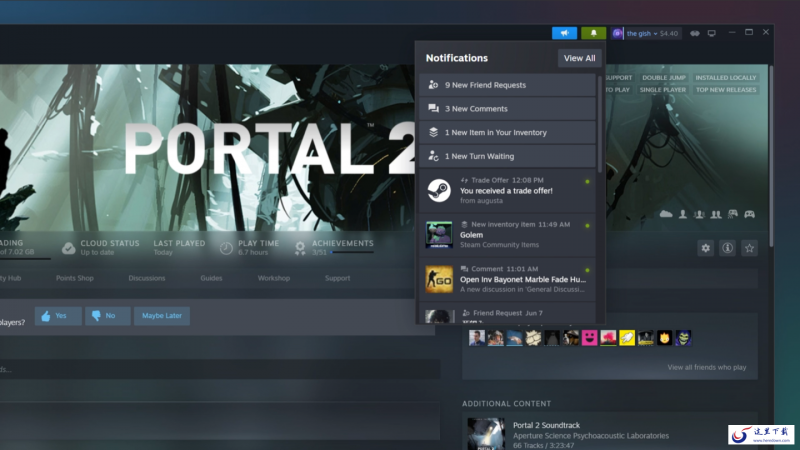The width and height of the screenshot is (800, 450).
Task: Click the Portal 2 Soundtrack cover thumbnail
Action: 486,434
